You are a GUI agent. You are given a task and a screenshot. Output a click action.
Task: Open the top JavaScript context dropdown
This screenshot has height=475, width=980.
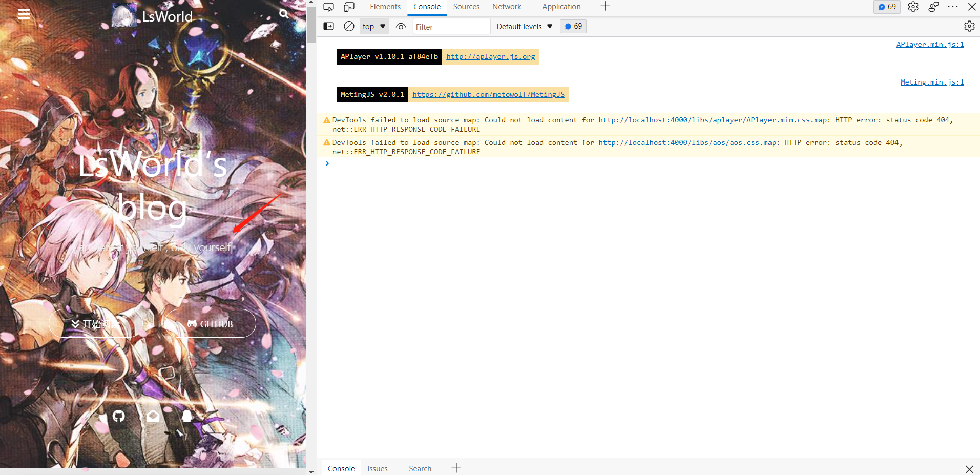[x=374, y=26]
